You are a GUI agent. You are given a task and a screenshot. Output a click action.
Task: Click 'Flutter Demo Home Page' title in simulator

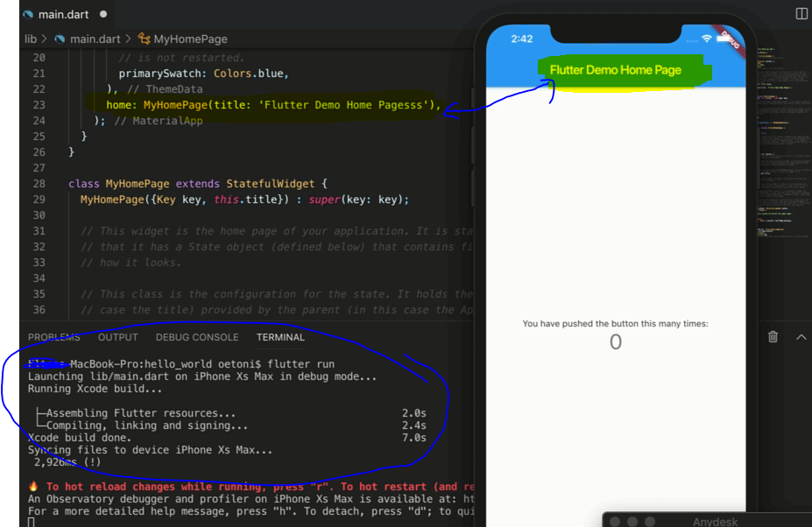tap(615, 70)
